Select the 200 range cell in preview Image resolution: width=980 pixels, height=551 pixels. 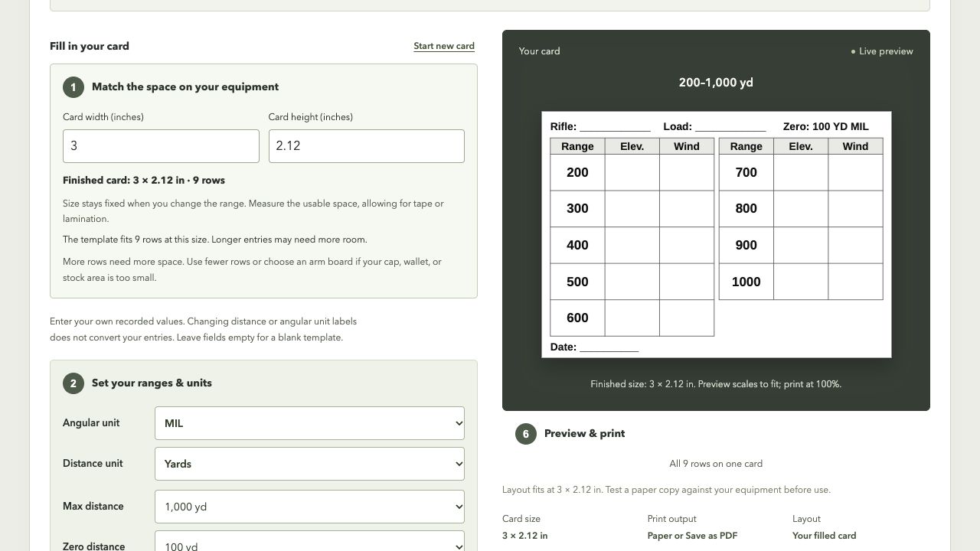(x=577, y=172)
